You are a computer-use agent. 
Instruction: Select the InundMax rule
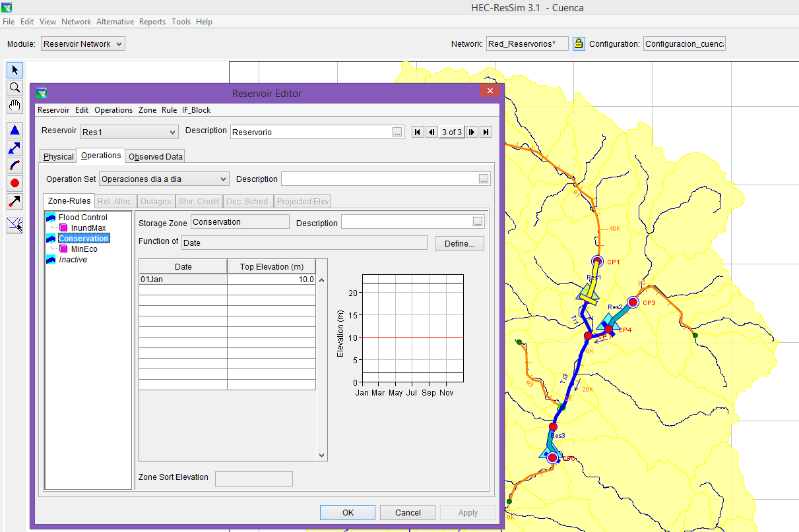[88, 227]
